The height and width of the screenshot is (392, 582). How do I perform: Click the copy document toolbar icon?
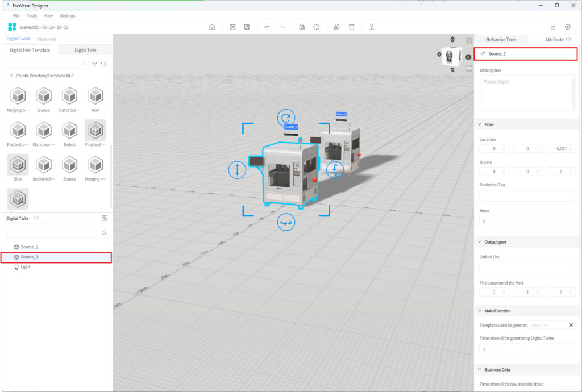336,27
